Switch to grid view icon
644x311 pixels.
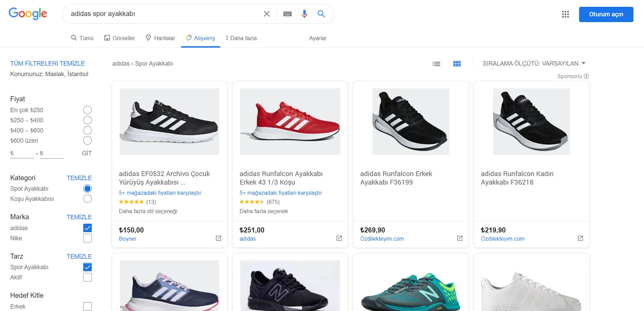(x=457, y=64)
